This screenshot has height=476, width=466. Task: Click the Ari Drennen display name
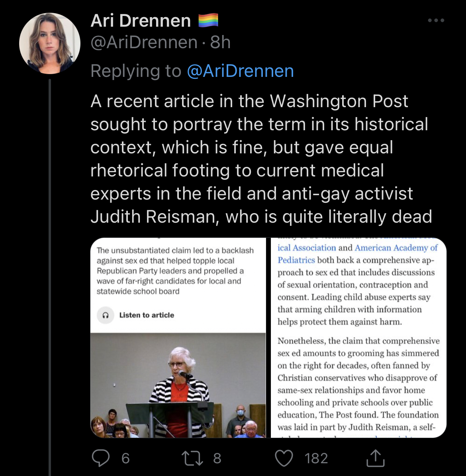(141, 21)
